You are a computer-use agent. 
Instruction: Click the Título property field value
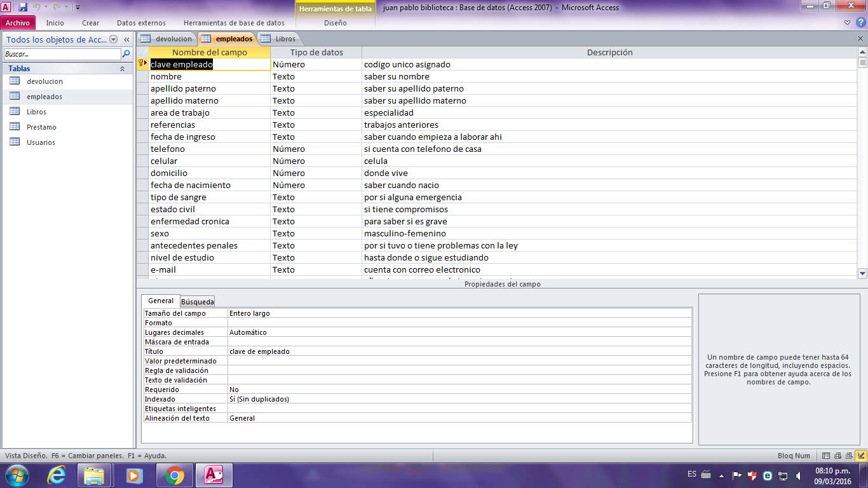coord(459,351)
